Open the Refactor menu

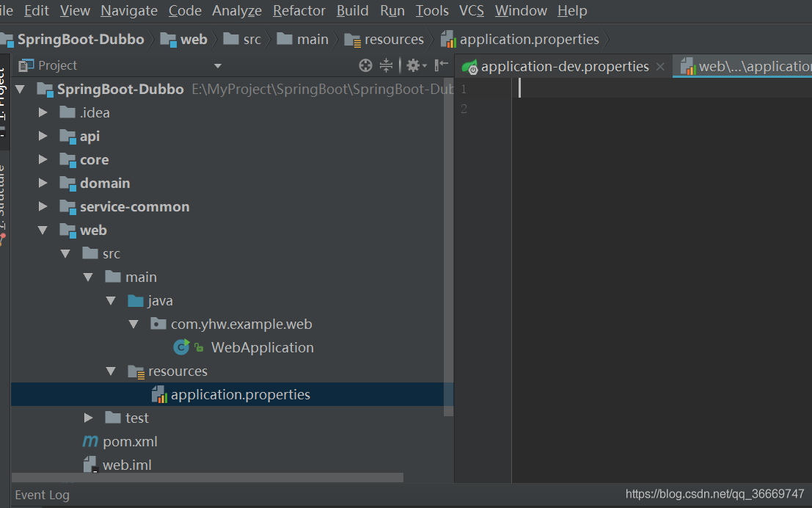299,10
